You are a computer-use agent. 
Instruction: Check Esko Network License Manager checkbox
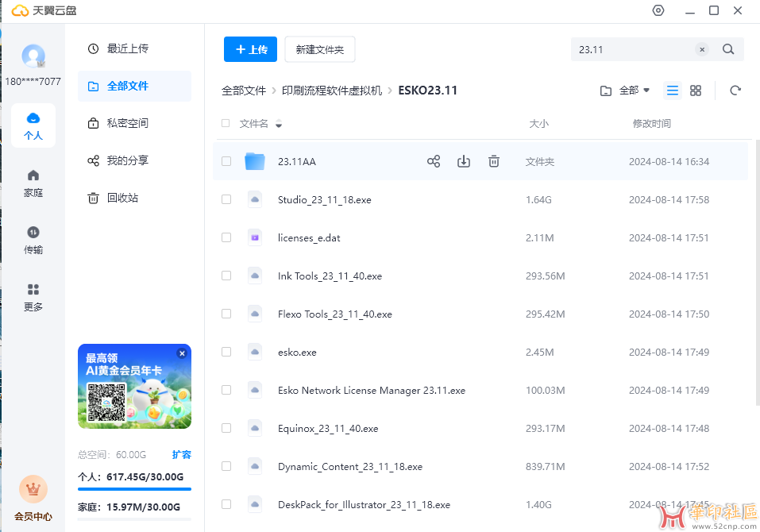[x=226, y=390]
